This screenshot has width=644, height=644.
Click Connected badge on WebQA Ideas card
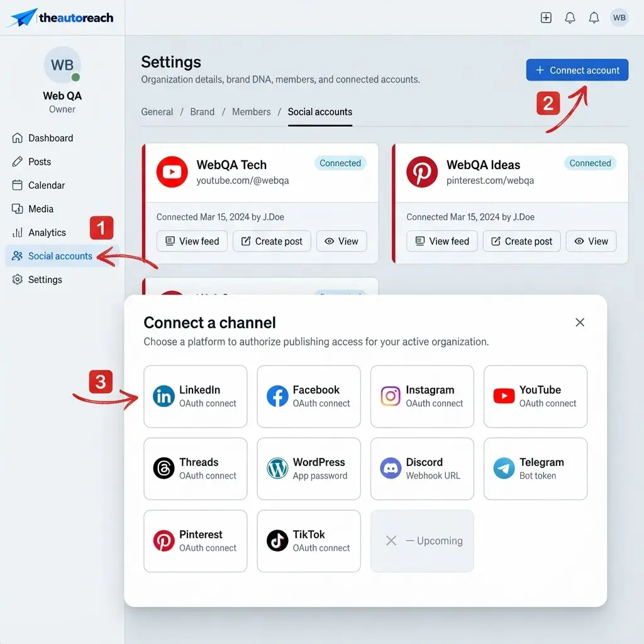point(590,163)
